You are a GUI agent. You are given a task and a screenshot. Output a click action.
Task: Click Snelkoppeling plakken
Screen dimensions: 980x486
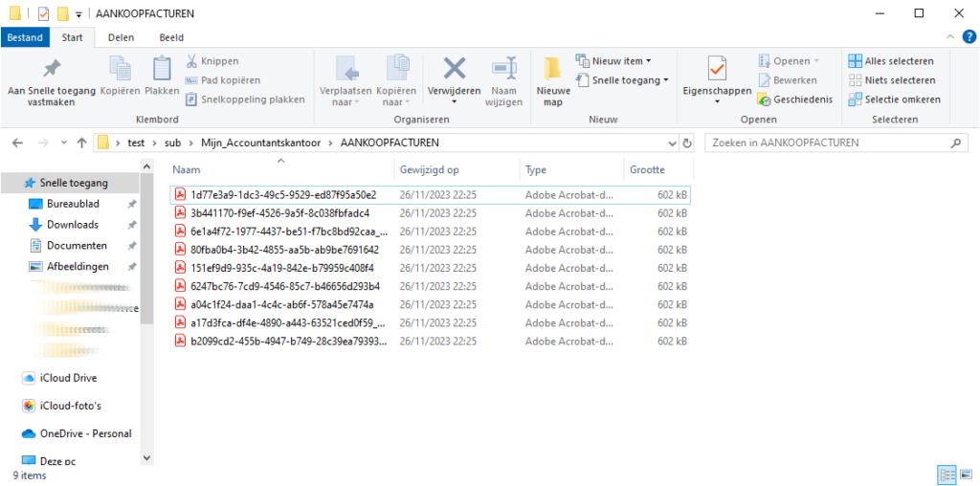(x=245, y=99)
